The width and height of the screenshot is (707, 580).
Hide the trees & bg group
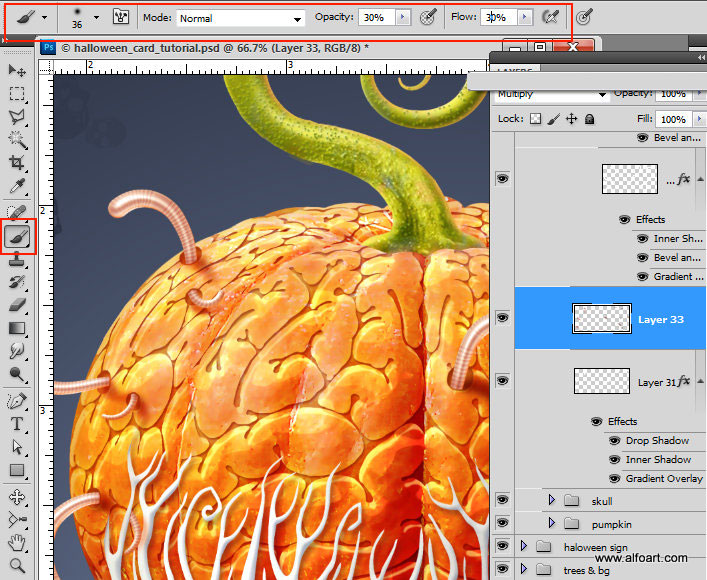coord(502,568)
